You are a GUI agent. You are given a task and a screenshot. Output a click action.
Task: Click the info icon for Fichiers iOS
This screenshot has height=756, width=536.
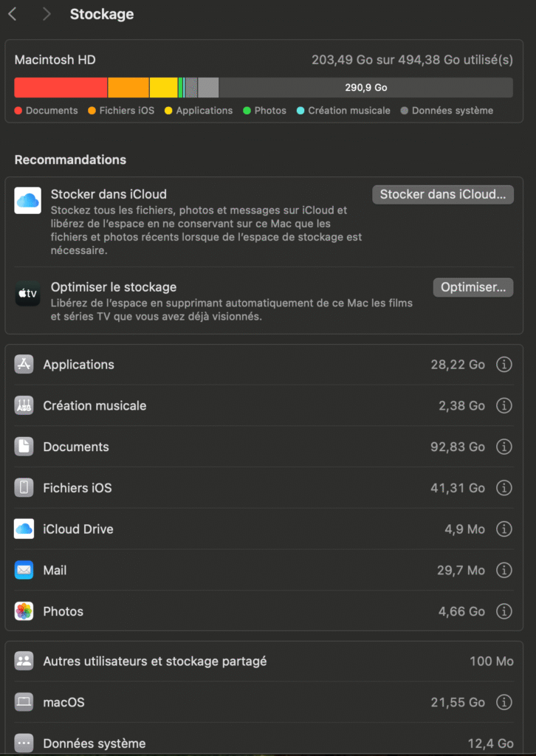click(504, 488)
